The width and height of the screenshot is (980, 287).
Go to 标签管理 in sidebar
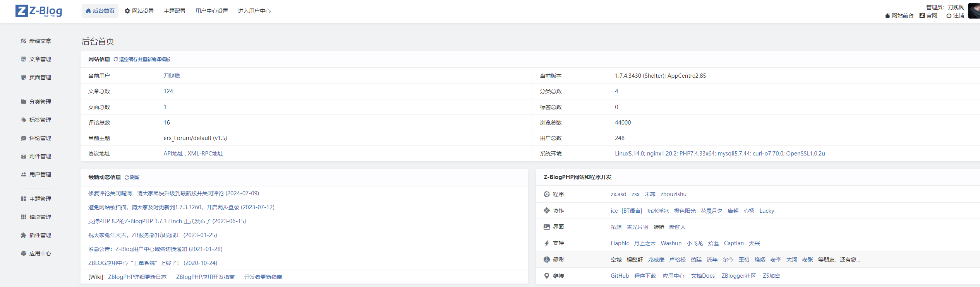point(40,120)
